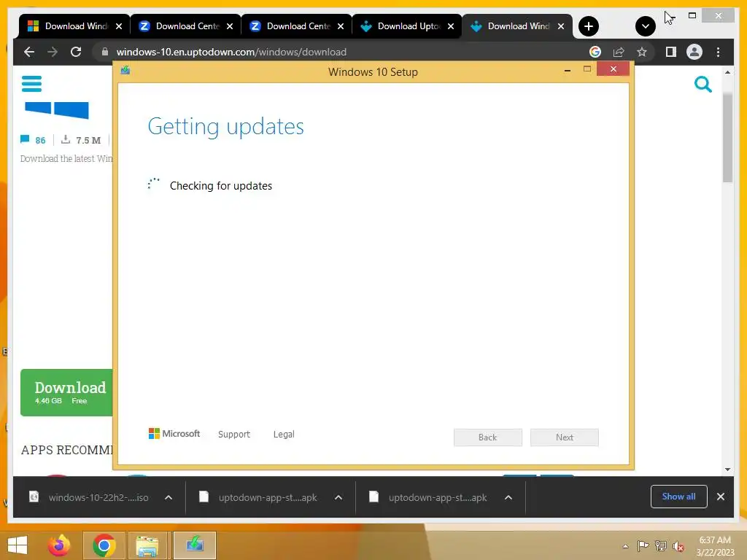This screenshot has width=747, height=560.
Task: Click the page scroll down arrow
Action: click(x=727, y=469)
